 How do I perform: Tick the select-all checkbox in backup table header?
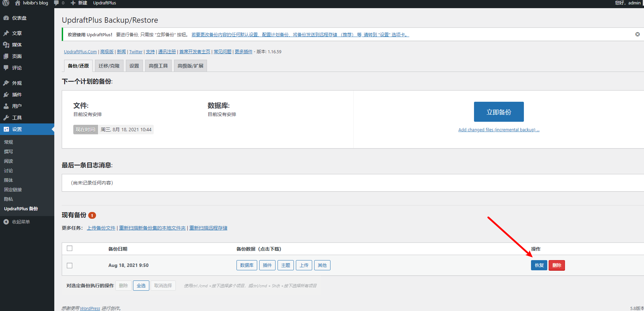coord(70,248)
